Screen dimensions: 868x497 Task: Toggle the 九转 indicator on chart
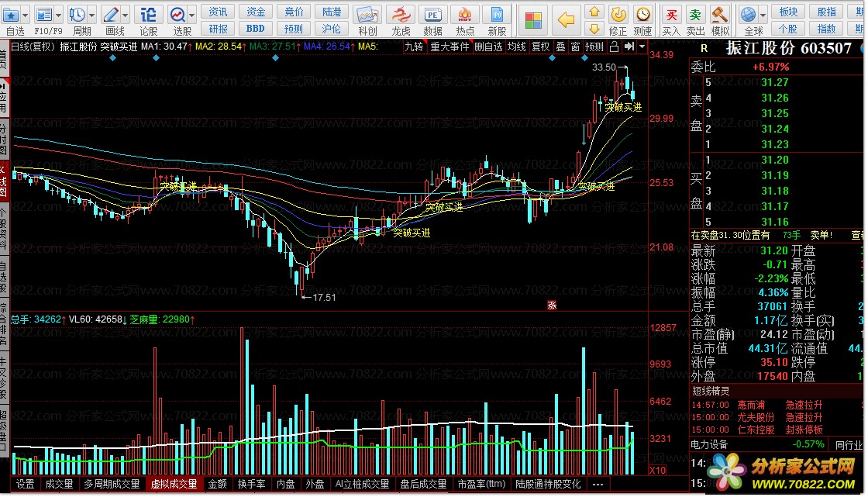click(414, 47)
